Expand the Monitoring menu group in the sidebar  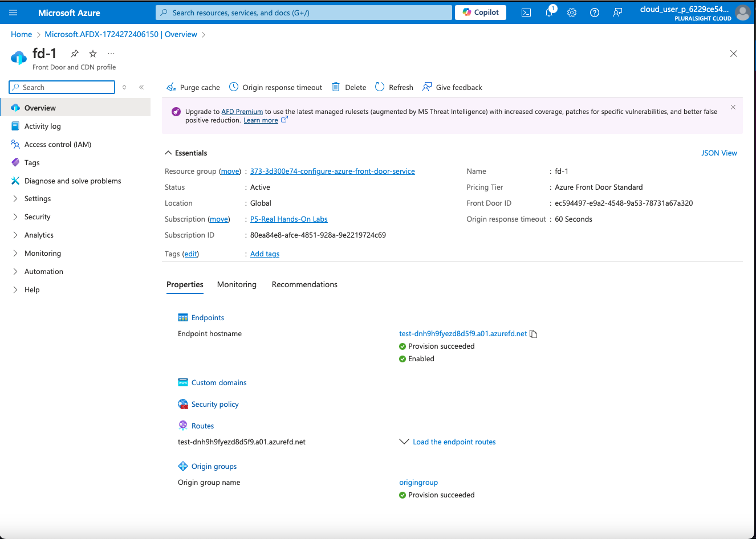click(x=15, y=253)
